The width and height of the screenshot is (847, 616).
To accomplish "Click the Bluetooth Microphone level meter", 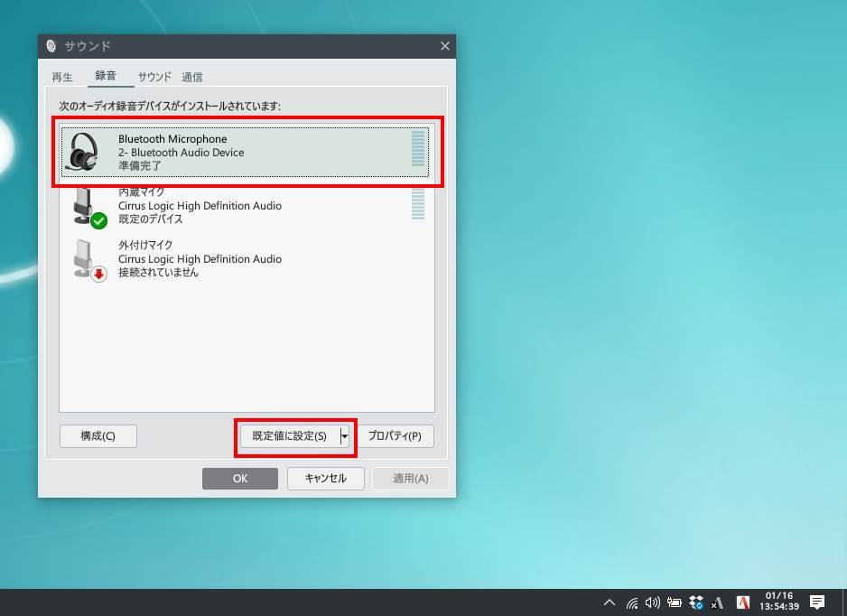I will (417, 149).
